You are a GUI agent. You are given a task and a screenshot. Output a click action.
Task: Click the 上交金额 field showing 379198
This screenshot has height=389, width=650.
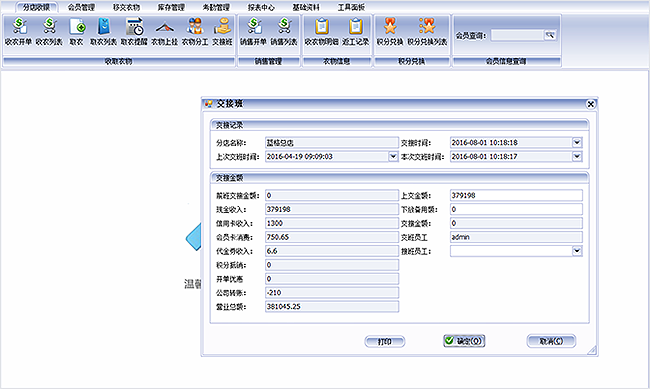(516, 195)
